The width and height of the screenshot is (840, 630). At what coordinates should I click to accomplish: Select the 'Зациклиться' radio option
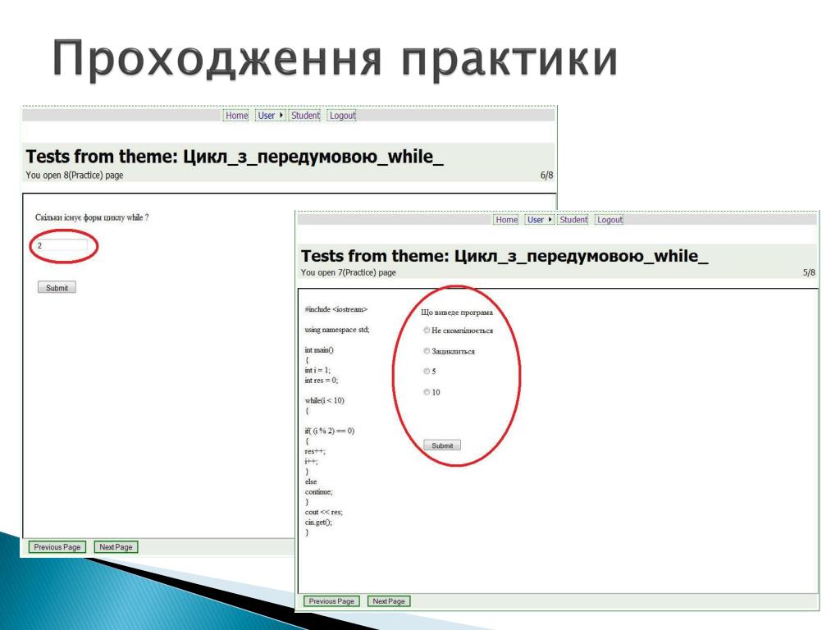click(x=427, y=351)
